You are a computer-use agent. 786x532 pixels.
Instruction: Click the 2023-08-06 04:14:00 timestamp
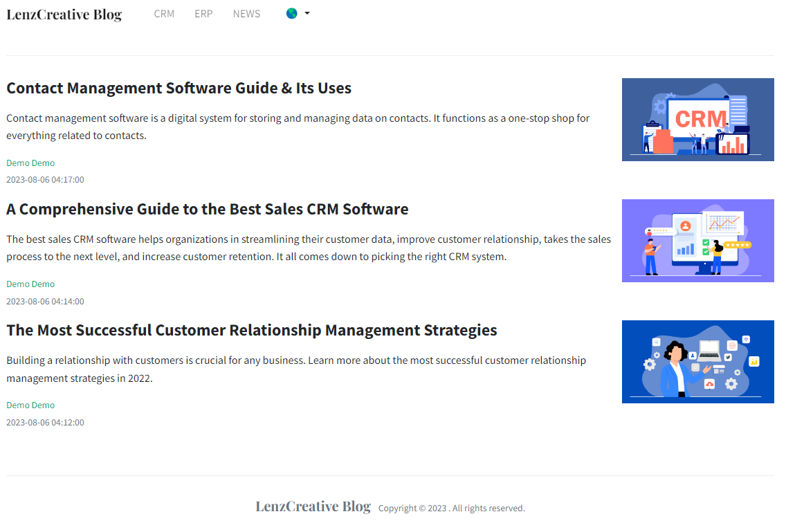(x=45, y=302)
